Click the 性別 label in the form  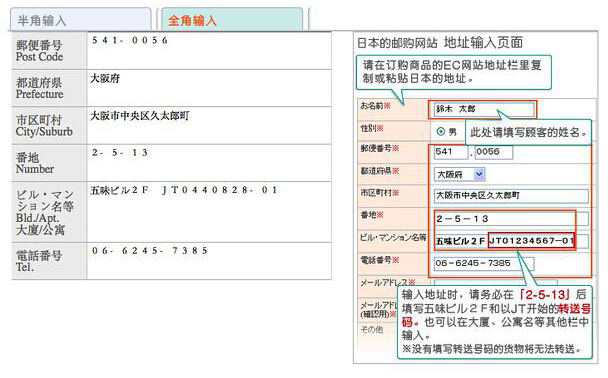click(x=372, y=128)
